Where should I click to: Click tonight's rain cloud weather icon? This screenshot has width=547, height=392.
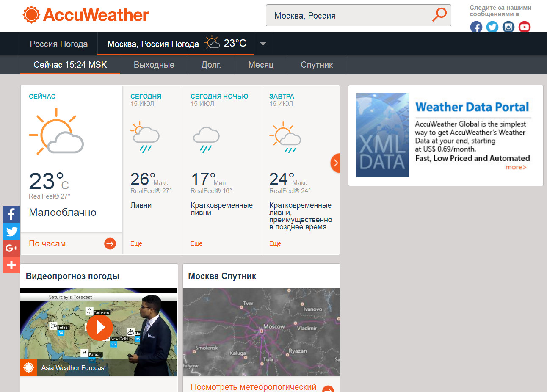[206, 139]
